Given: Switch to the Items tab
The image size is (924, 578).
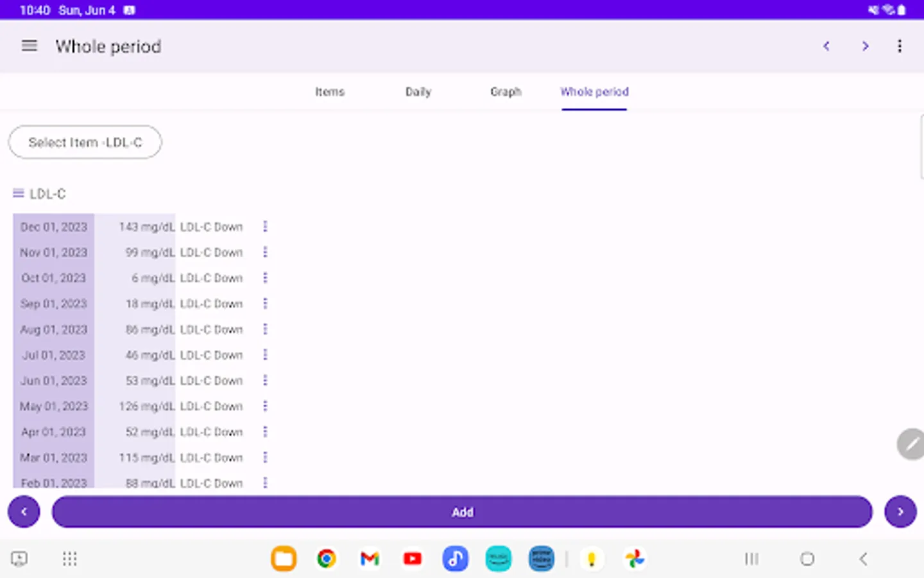Looking at the screenshot, I should pos(330,92).
